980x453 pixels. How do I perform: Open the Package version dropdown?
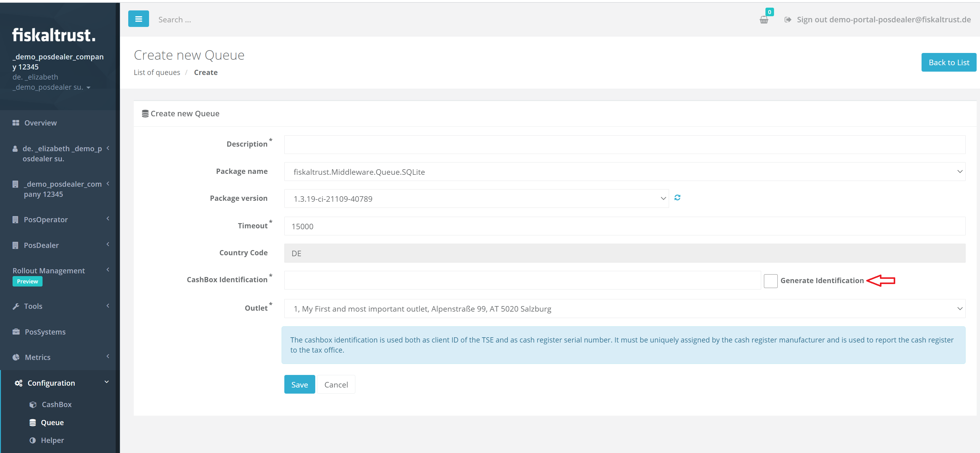tap(476, 199)
